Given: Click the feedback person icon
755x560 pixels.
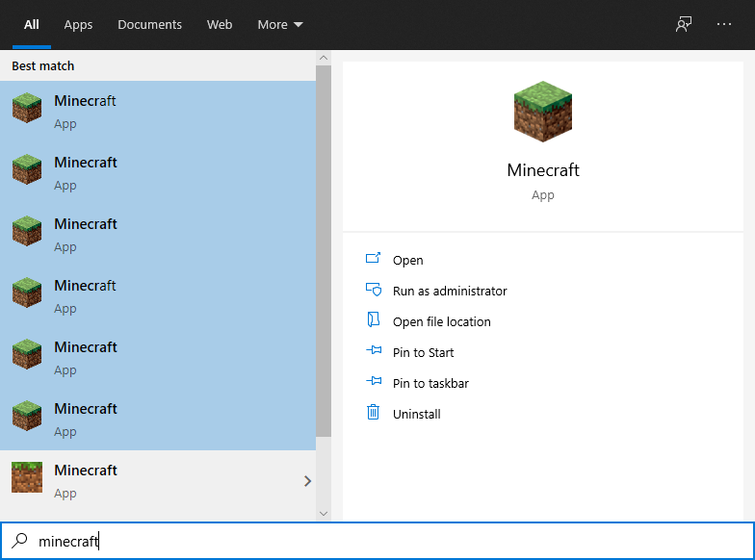Looking at the screenshot, I should [x=684, y=24].
